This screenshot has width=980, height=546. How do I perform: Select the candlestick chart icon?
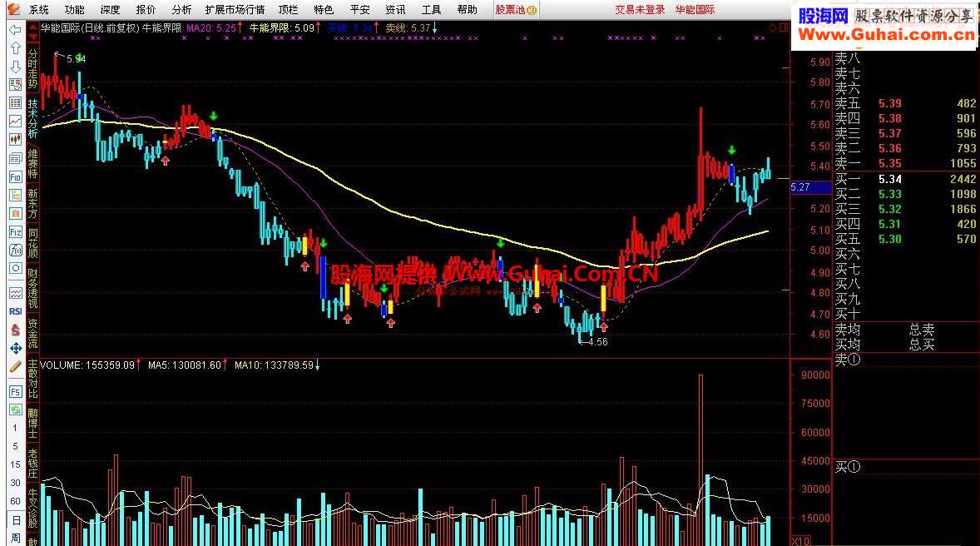coord(15,140)
